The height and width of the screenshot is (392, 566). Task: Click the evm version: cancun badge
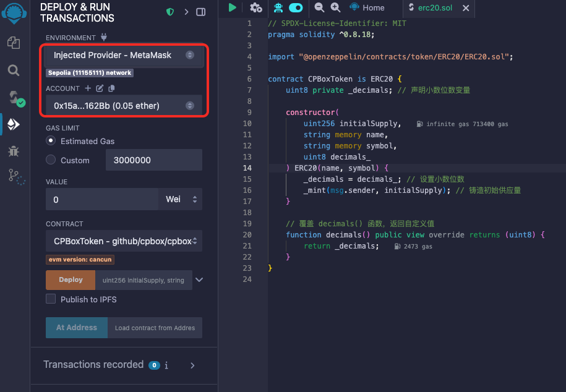[80, 260]
